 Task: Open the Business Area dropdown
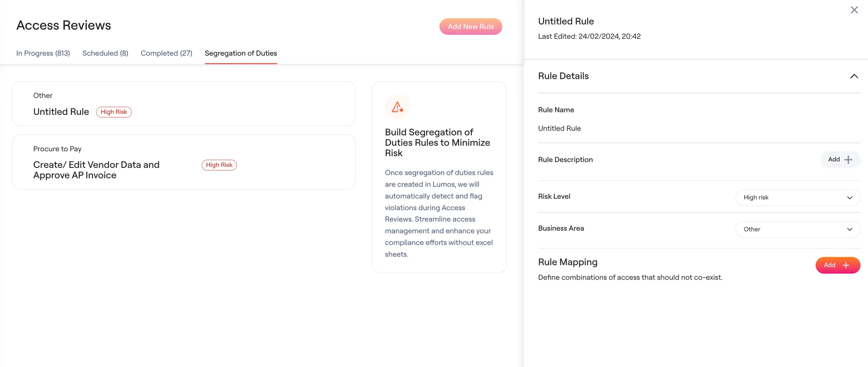click(x=798, y=229)
